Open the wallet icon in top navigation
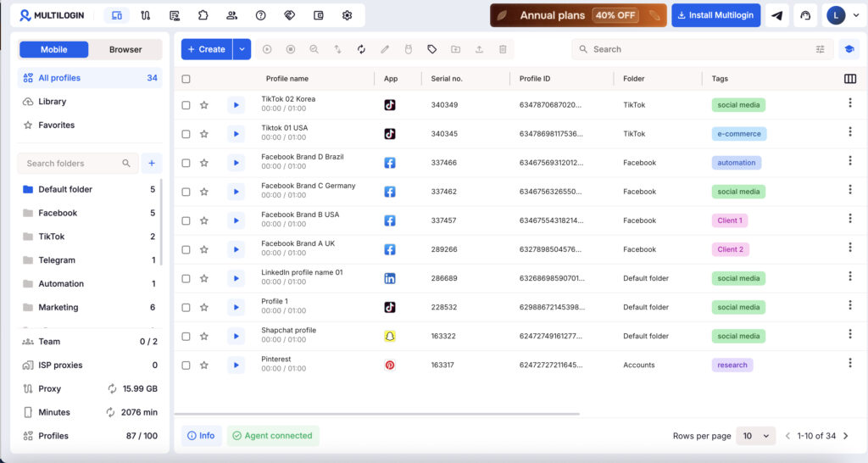Image resolution: width=868 pixels, height=463 pixels. (x=319, y=15)
